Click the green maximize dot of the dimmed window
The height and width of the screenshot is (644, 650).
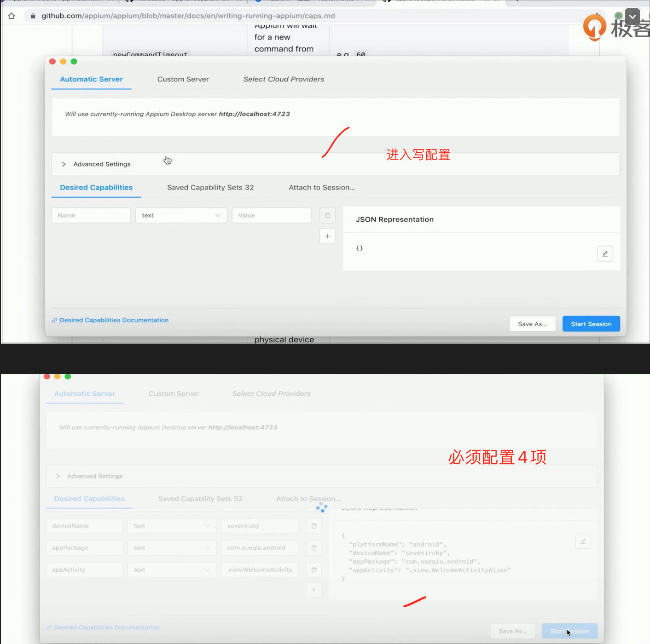click(x=68, y=376)
